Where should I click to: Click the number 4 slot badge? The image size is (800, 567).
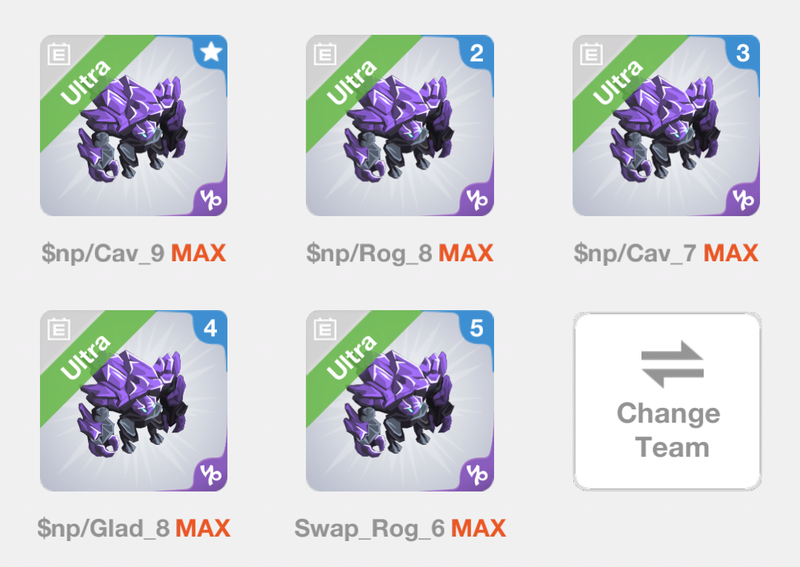click(x=211, y=328)
